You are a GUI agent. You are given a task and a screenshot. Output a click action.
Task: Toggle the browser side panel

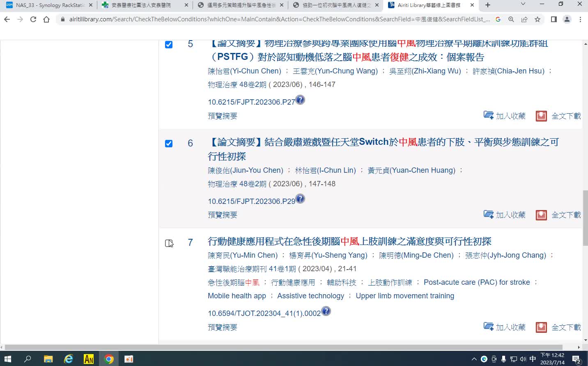coord(554,19)
